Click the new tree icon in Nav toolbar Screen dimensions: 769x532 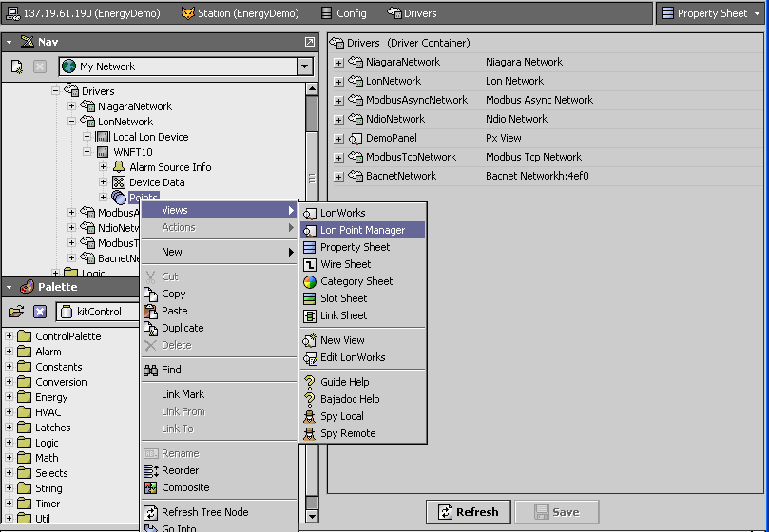pos(17,66)
